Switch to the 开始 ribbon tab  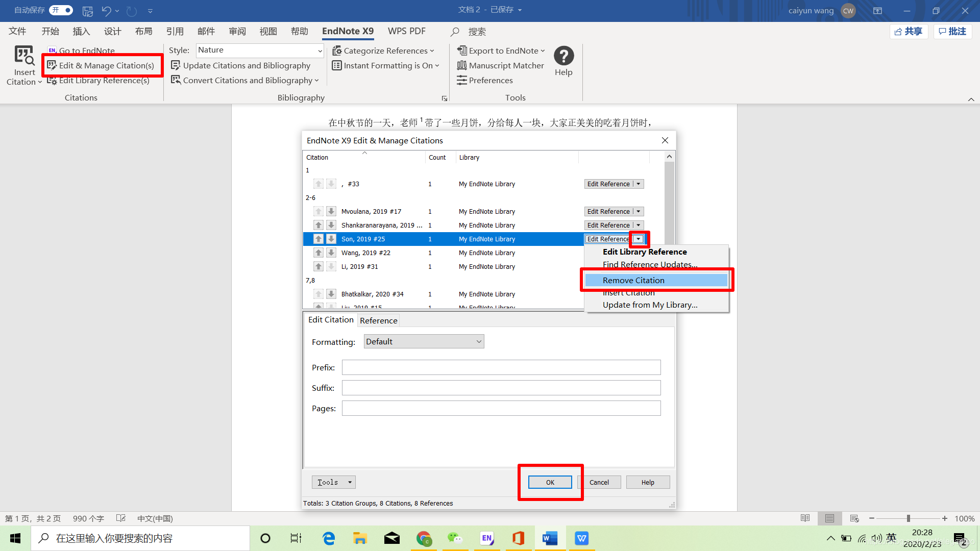pos(50,31)
